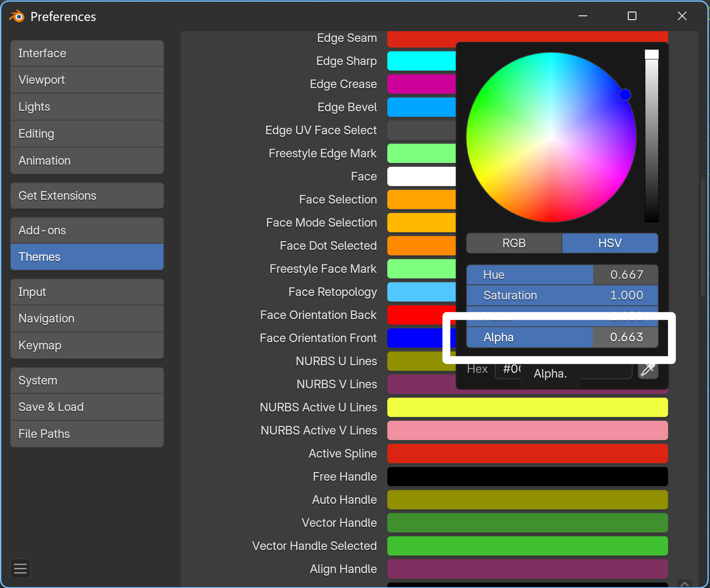Image resolution: width=710 pixels, height=588 pixels.
Task: Open the Free Handle black swatch
Action: click(x=528, y=476)
